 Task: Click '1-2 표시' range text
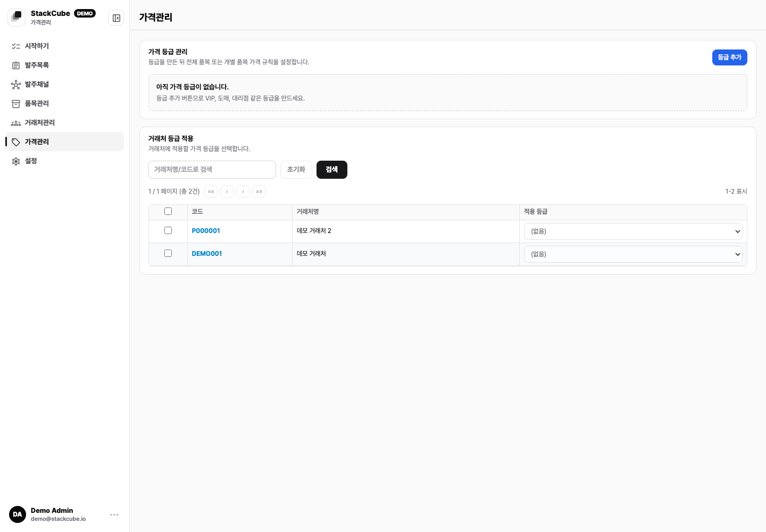tap(736, 192)
